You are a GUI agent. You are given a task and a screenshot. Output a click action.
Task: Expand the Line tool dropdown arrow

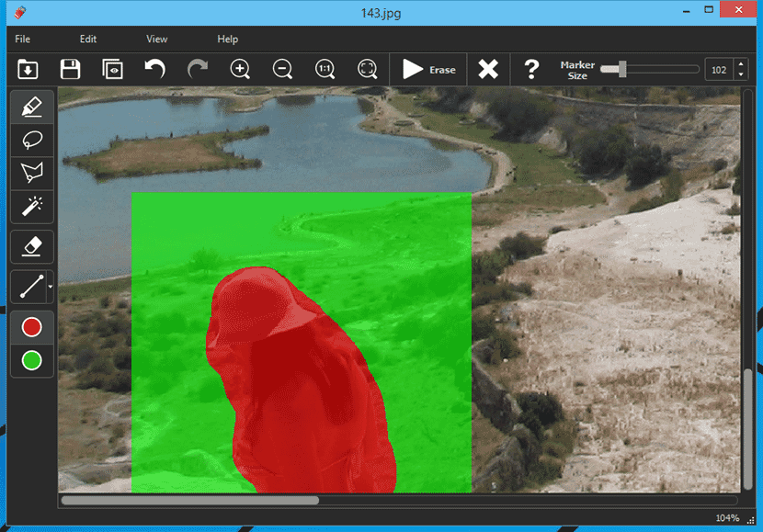pyautogui.click(x=50, y=288)
